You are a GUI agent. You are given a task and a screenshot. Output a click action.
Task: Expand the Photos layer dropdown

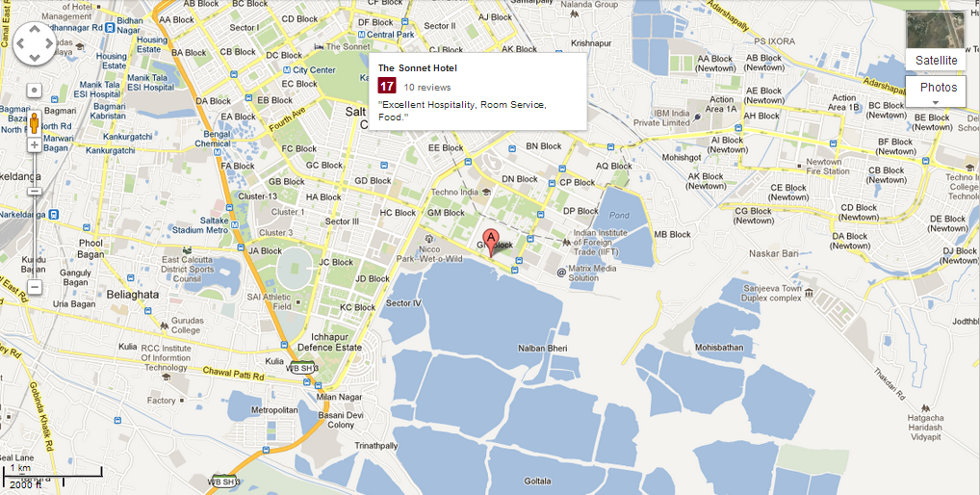(x=936, y=91)
